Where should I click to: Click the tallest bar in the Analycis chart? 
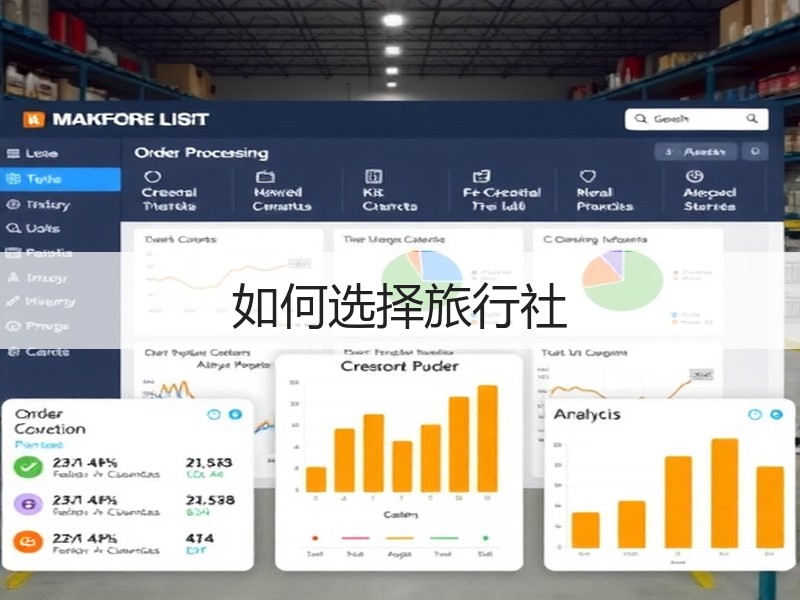(724, 493)
